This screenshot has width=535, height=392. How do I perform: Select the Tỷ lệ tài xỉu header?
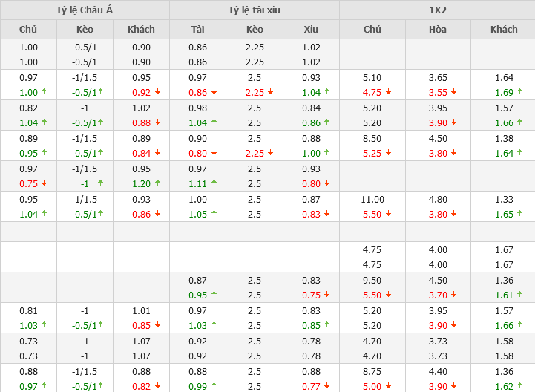[x=255, y=10]
